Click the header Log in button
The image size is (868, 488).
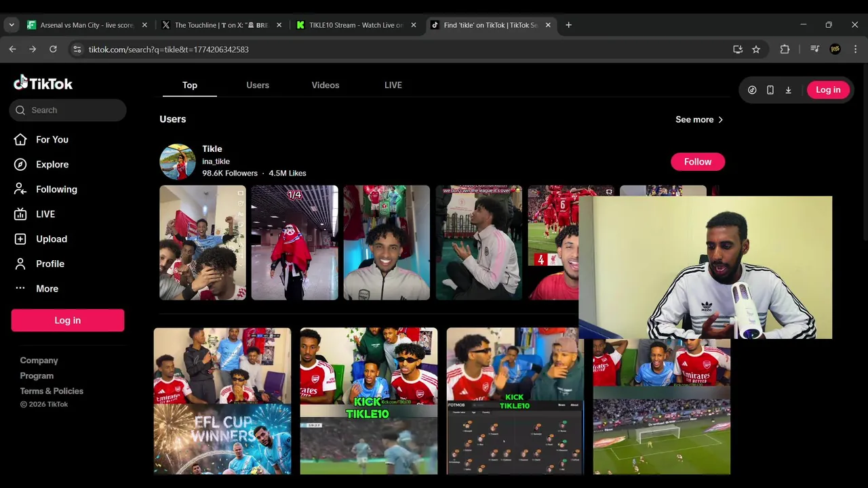pos(828,90)
